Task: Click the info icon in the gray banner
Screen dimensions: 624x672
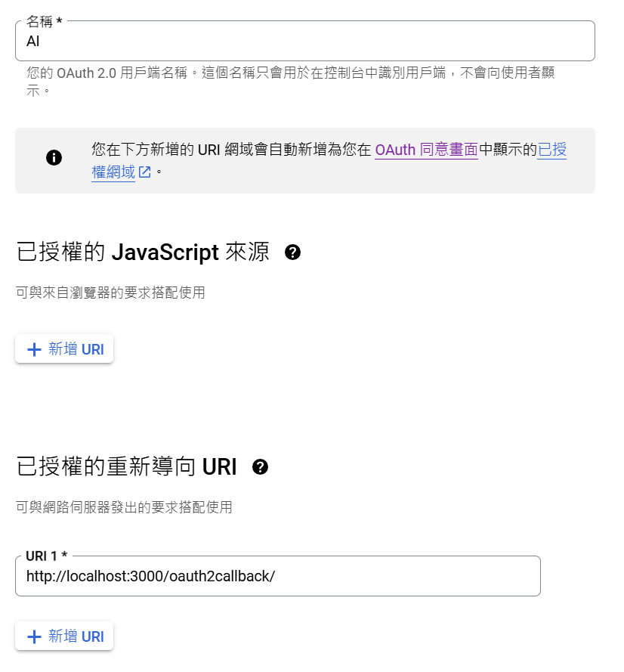Action: 54,158
